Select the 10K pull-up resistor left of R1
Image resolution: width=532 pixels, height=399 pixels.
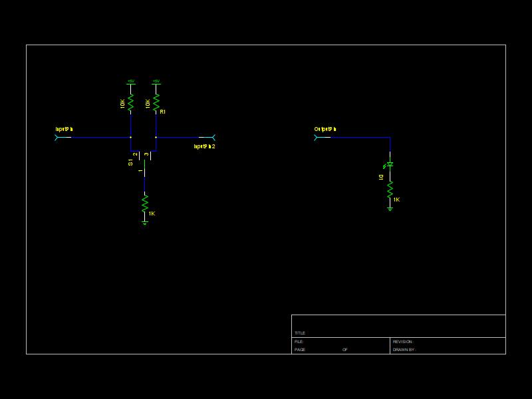130,102
